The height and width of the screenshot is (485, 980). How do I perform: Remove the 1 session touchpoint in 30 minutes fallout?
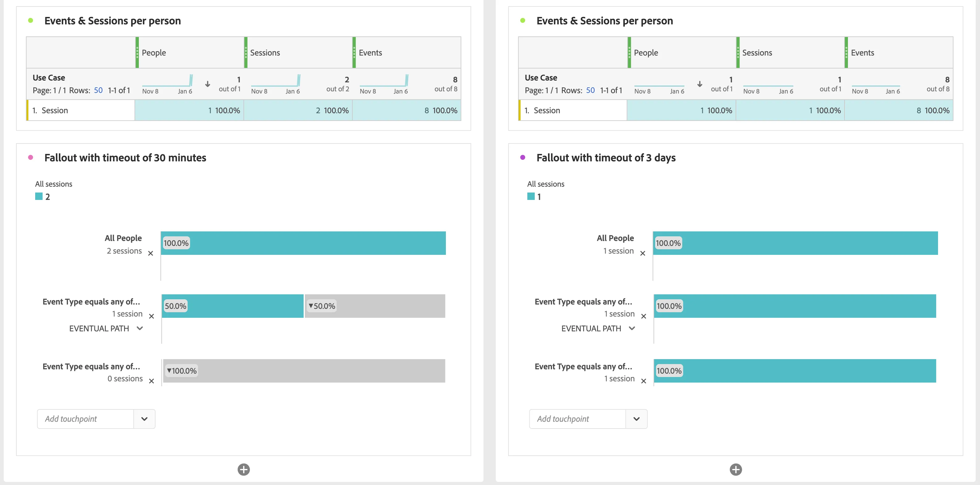152,316
